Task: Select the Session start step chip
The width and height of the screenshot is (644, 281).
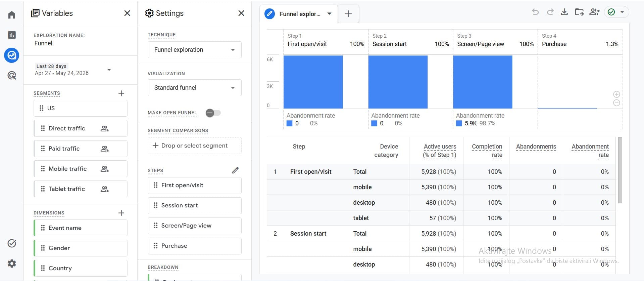Action: (x=195, y=205)
